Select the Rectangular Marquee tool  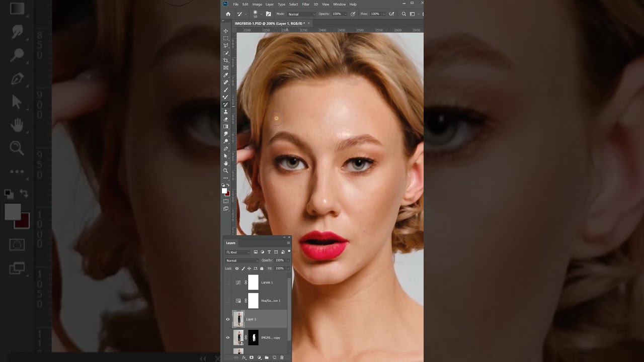click(x=226, y=38)
